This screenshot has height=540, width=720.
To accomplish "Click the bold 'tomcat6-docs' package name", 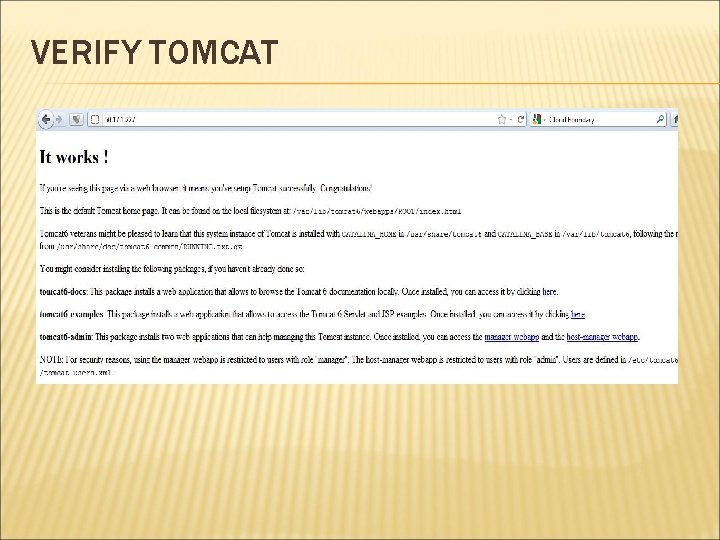I will (x=63, y=292).
